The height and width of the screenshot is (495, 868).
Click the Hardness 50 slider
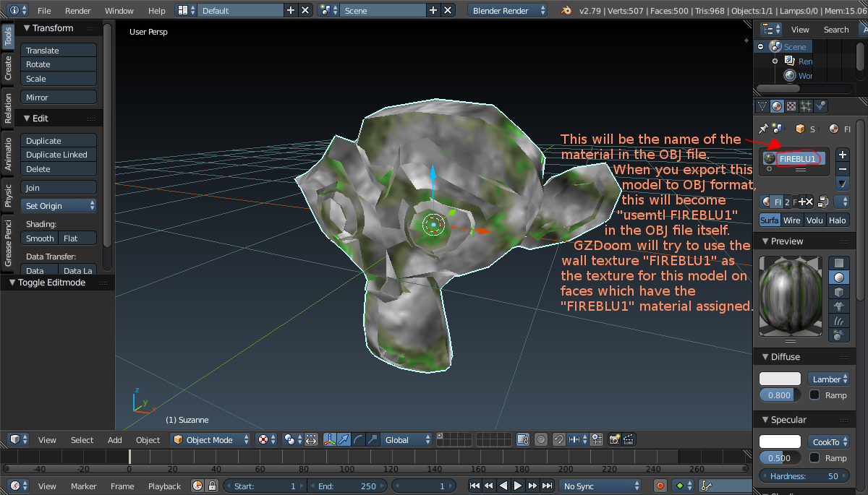(x=804, y=476)
